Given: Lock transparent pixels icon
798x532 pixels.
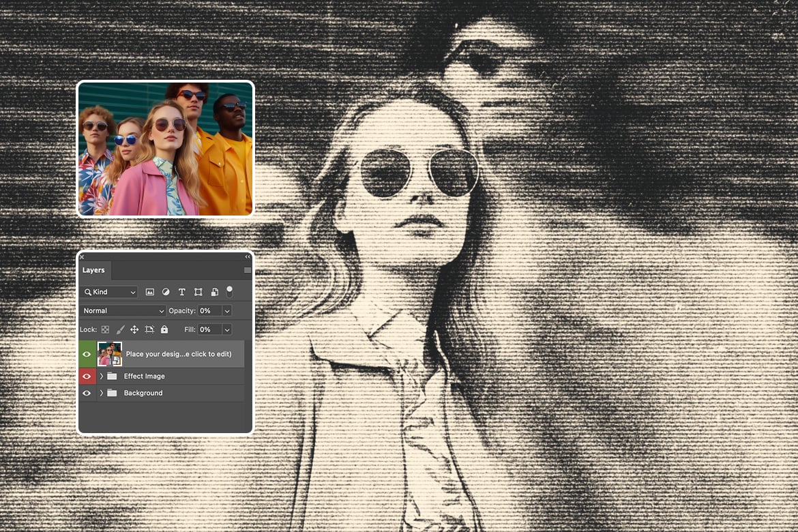Looking at the screenshot, I should [x=105, y=329].
